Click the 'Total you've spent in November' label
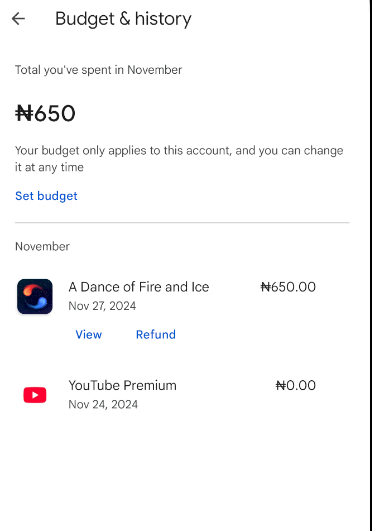372x531 pixels. (98, 70)
